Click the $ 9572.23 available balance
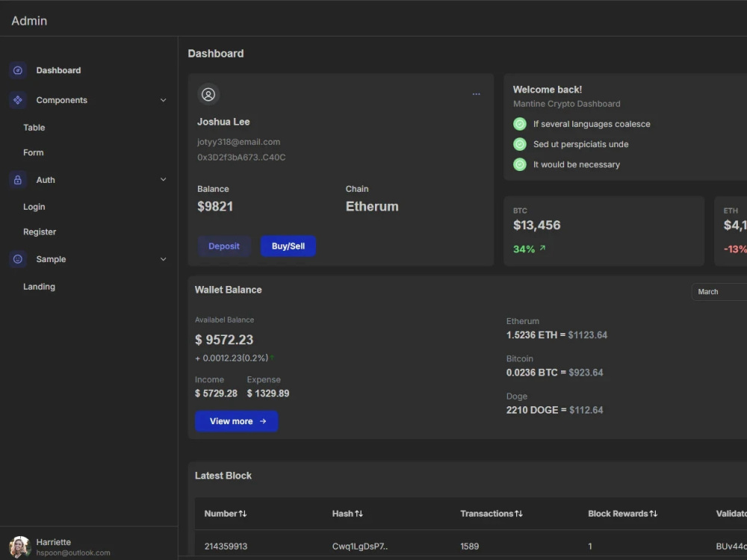The height and width of the screenshot is (560, 747). pos(224,340)
